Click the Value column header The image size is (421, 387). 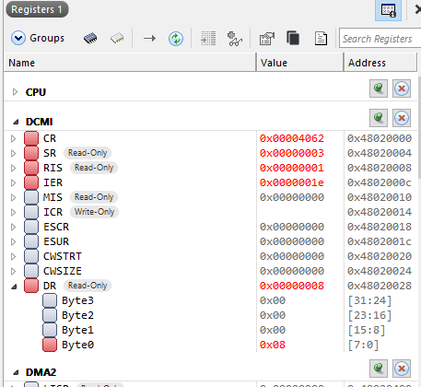tap(299, 63)
